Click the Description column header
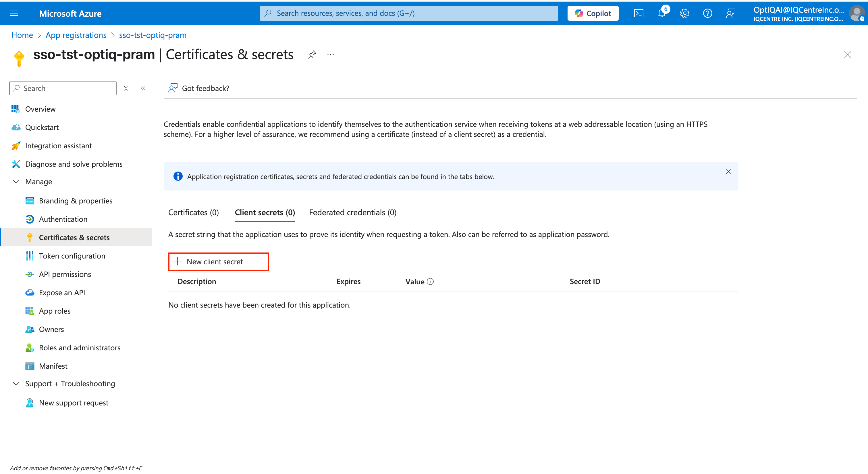This screenshot has height=474, width=868. (x=197, y=281)
